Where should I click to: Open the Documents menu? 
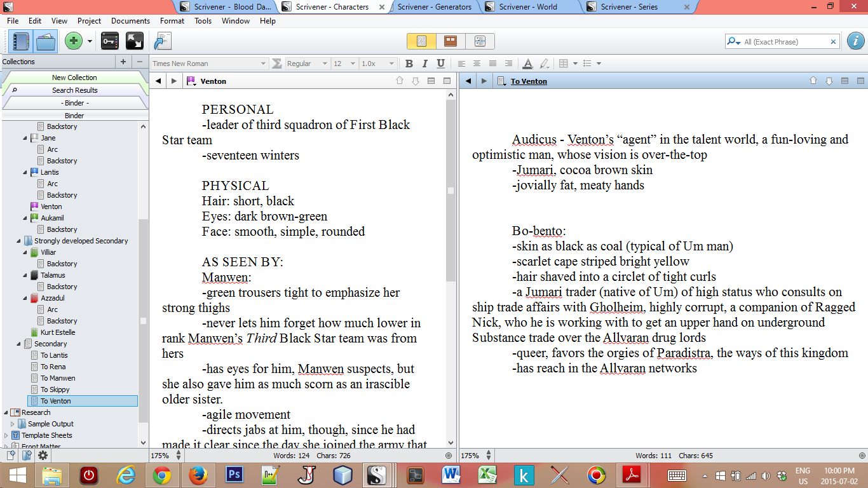(130, 20)
